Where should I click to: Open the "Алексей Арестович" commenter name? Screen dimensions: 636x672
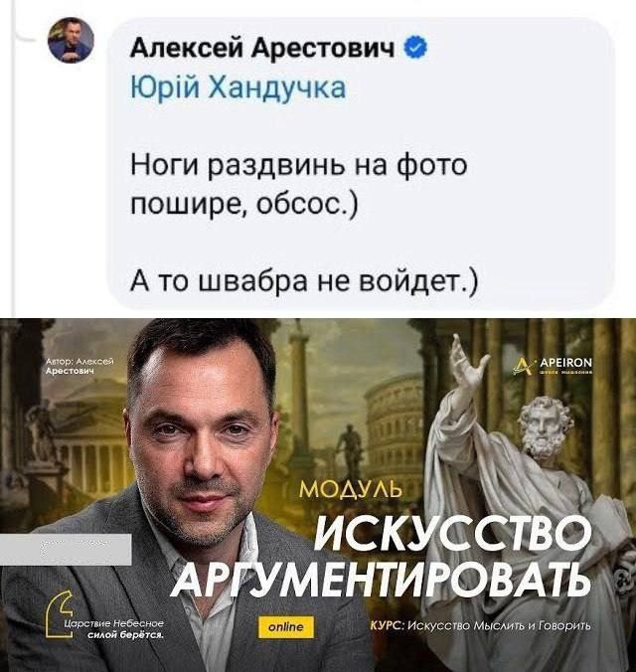262,48
